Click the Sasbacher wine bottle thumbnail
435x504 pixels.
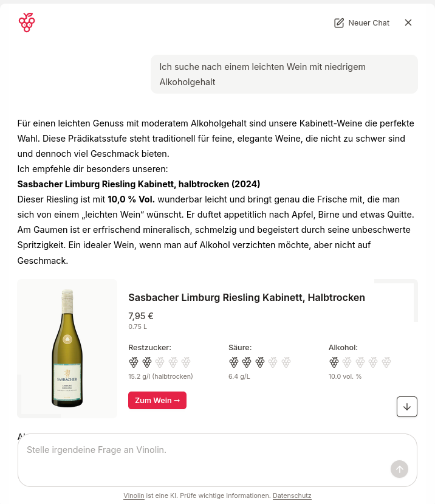tap(67, 348)
